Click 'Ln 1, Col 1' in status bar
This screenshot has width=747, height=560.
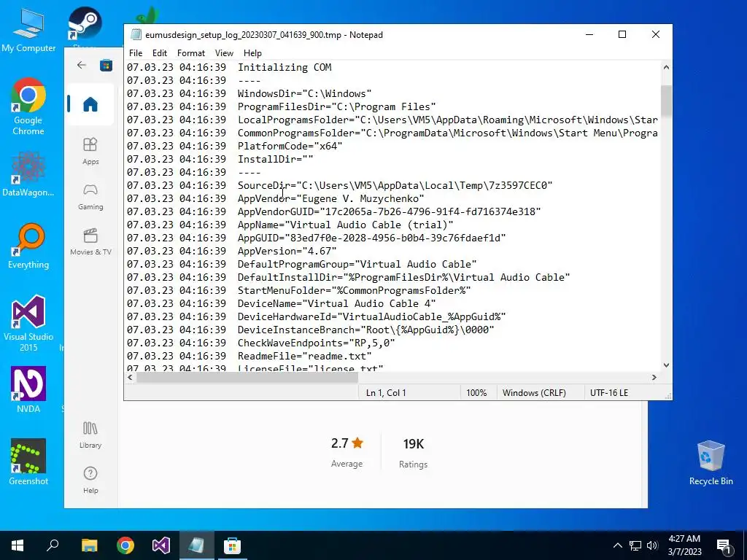pyautogui.click(x=386, y=393)
